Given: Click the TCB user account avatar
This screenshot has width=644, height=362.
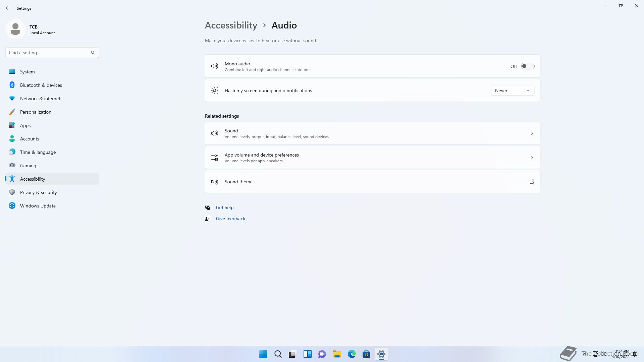Looking at the screenshot, I should pyautogui.click(x=15, y=29).
